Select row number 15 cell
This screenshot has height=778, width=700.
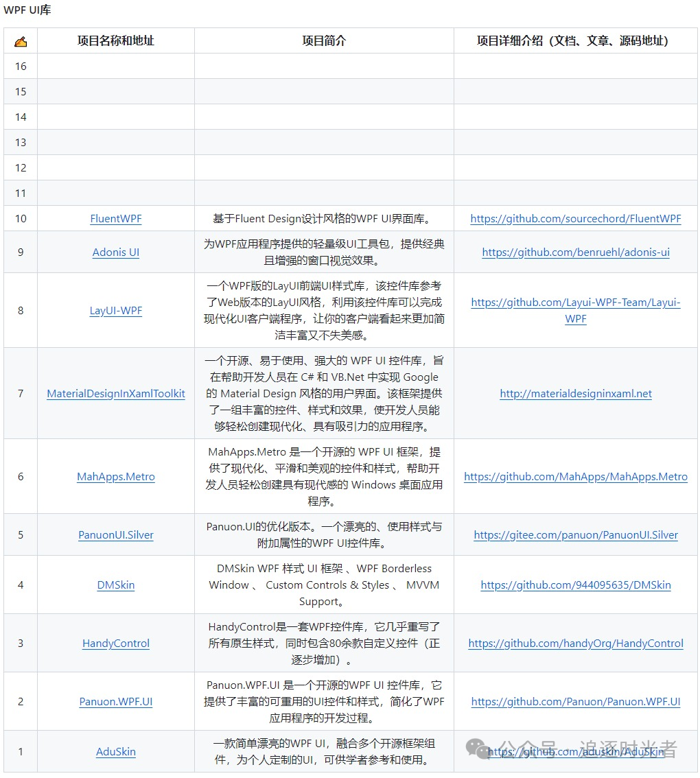click(x=21, y=91)
